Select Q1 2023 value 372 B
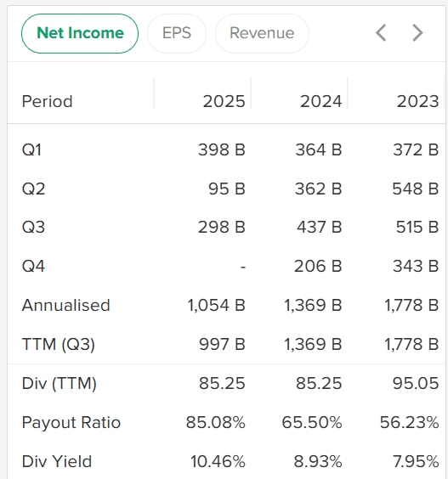 pyautogui.click(x=416, y=150)
